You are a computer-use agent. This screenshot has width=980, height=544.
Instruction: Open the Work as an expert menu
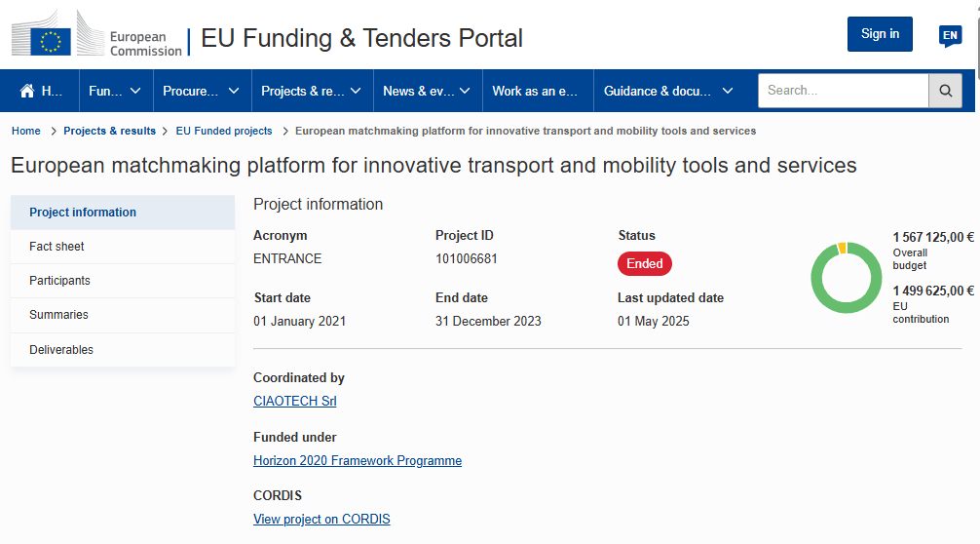click(x=537, y=91)
